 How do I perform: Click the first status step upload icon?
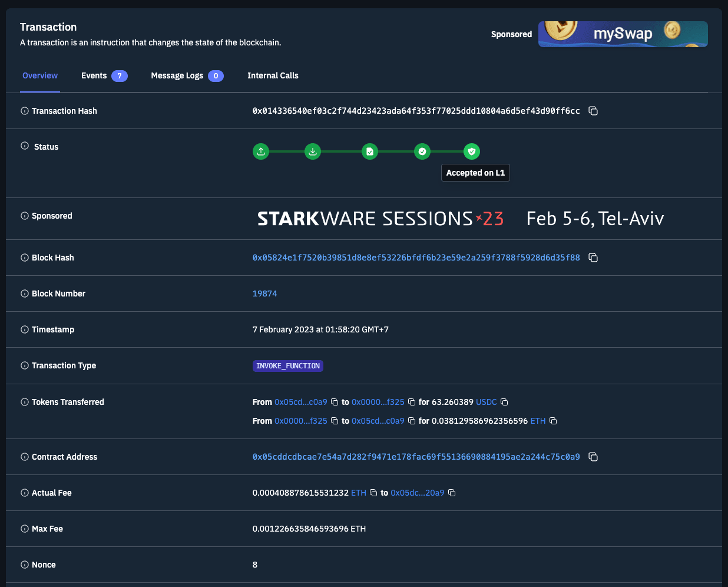click(x=261, y=151)
